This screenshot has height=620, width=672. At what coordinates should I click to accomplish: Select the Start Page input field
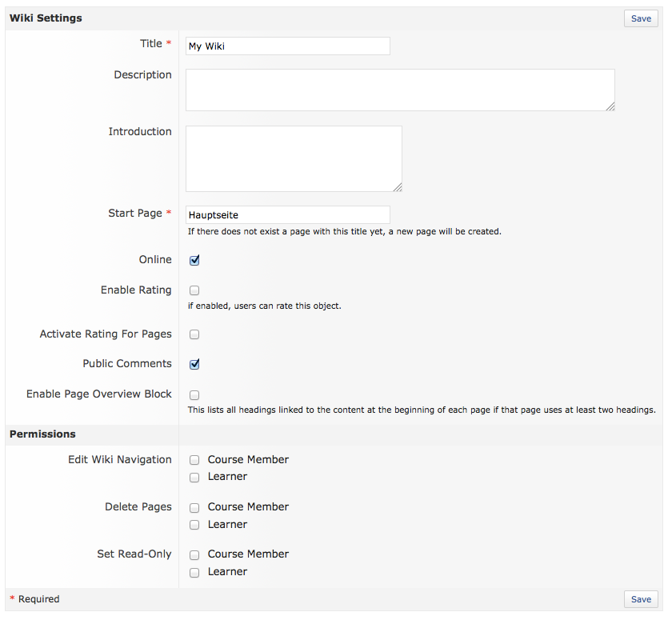(x=287, y=214)
